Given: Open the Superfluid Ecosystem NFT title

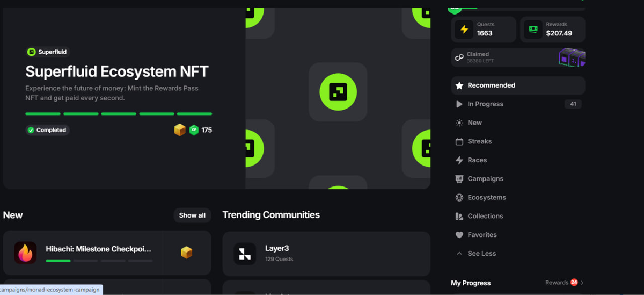Looking at the screenshot, I should (x=117, y=71).
